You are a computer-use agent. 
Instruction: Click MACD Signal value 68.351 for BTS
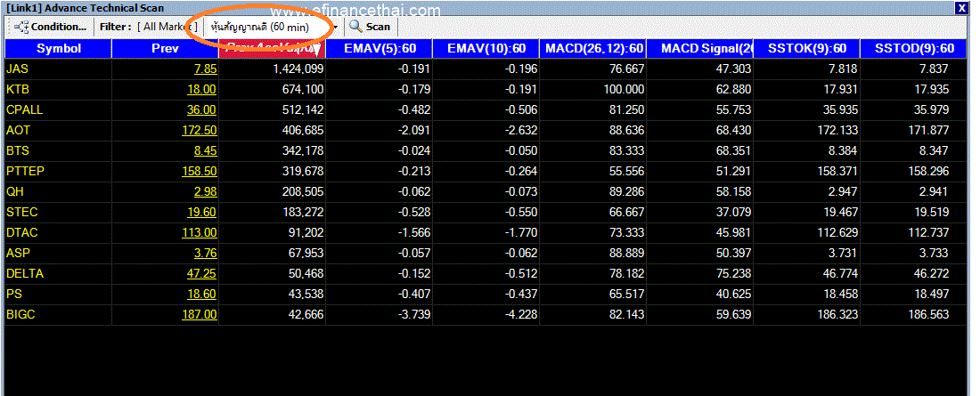(734, 150)
